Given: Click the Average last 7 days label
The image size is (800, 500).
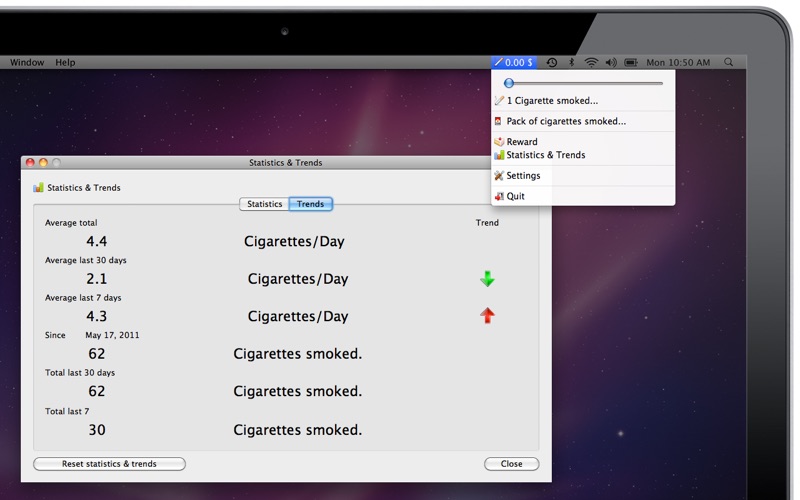Looking at the screenshot, I should coord(83,297).
